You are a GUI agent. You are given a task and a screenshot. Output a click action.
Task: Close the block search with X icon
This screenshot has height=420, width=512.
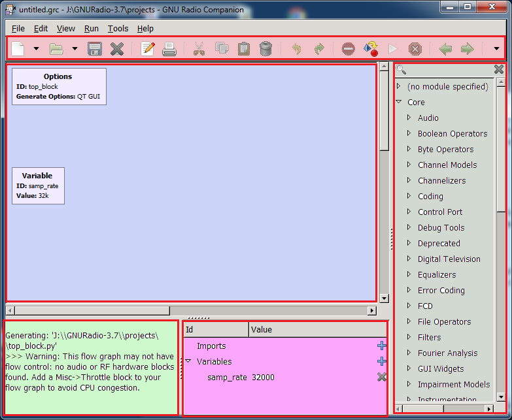pos(499,69)
